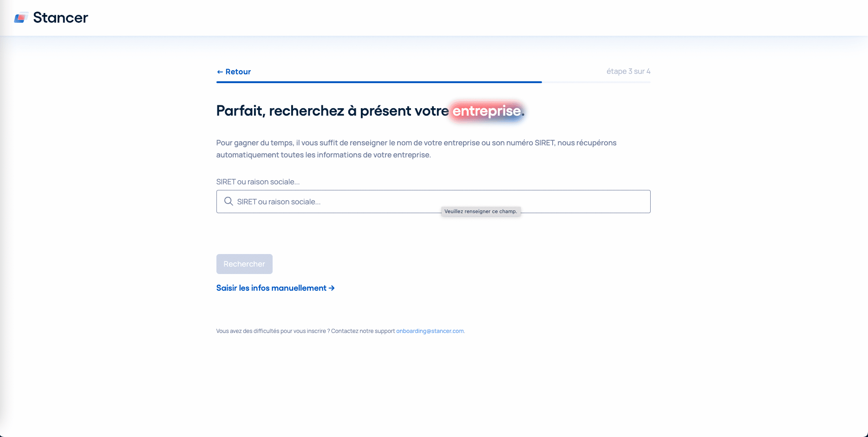868x437 pixels.
Task: Click the highlighted word 'entreprise'
Action: 486,111
